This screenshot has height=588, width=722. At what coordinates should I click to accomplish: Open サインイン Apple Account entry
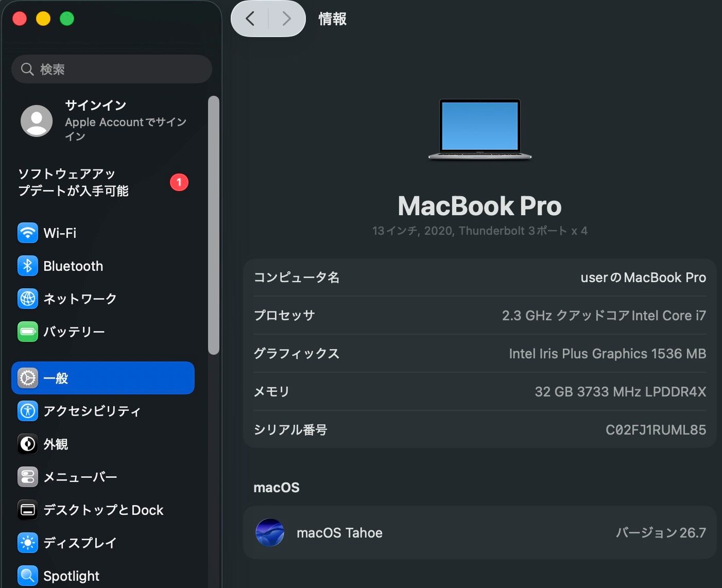click(103, 121)
